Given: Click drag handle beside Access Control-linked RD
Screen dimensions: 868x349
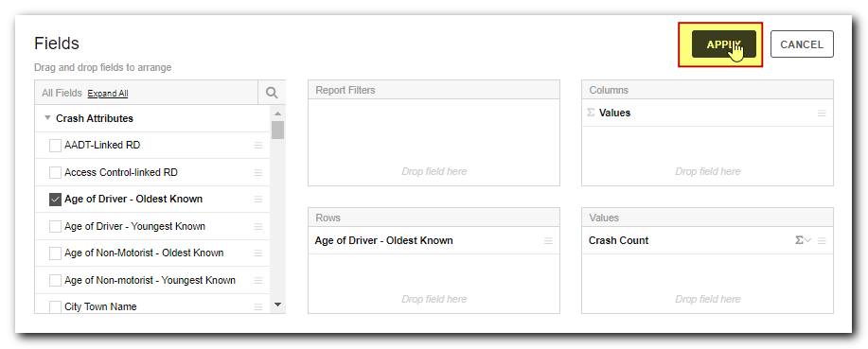Looking at the screenshot, I should pyautogui.click(x=258, y=172).
